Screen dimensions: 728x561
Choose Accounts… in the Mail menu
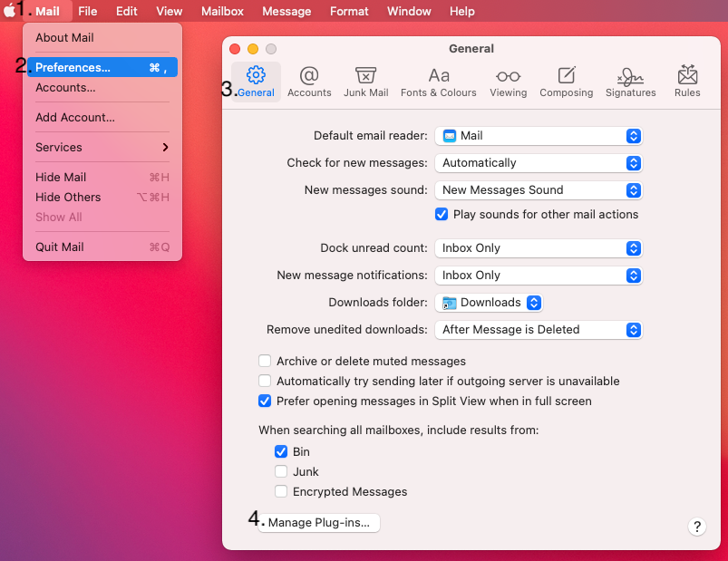(x=102, y=87)
